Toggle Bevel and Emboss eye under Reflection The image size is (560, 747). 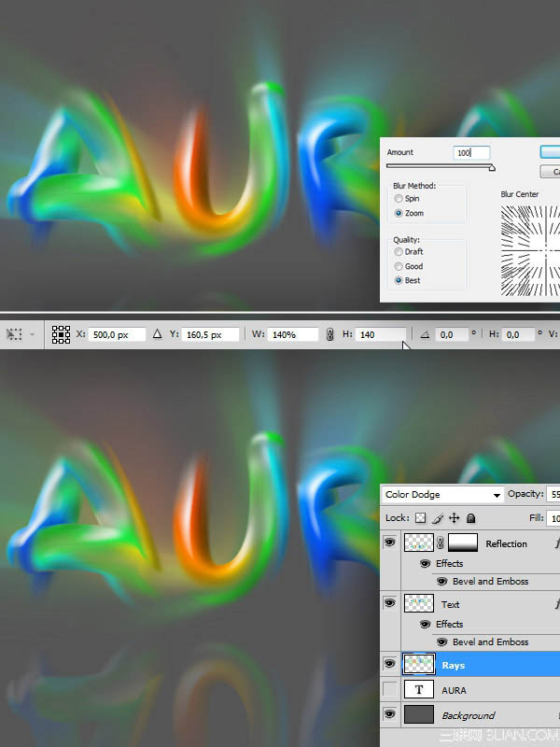click(441, 581)
